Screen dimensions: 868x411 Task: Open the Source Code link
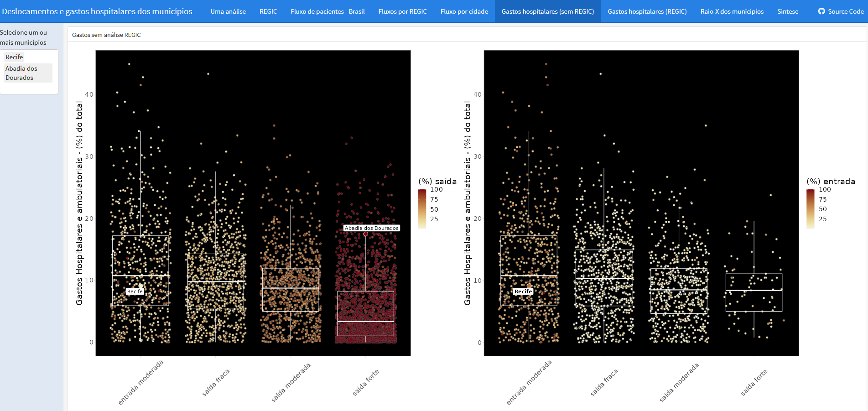[841, 11]
